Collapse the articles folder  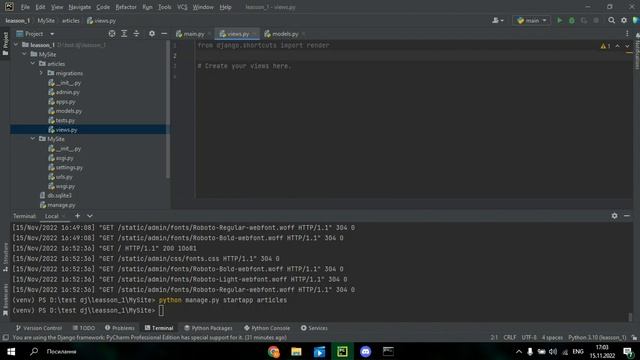tap(33, 64)
